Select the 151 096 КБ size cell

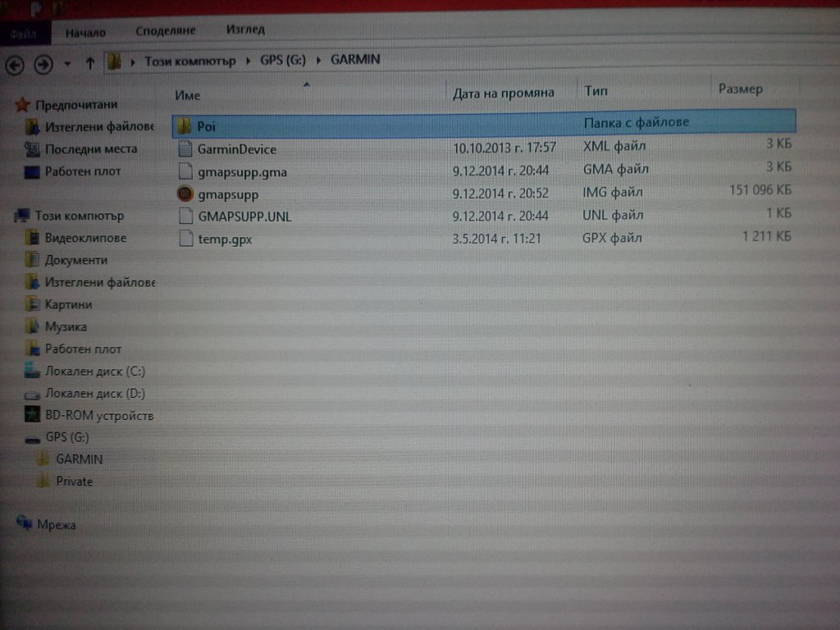pos(760,190)
